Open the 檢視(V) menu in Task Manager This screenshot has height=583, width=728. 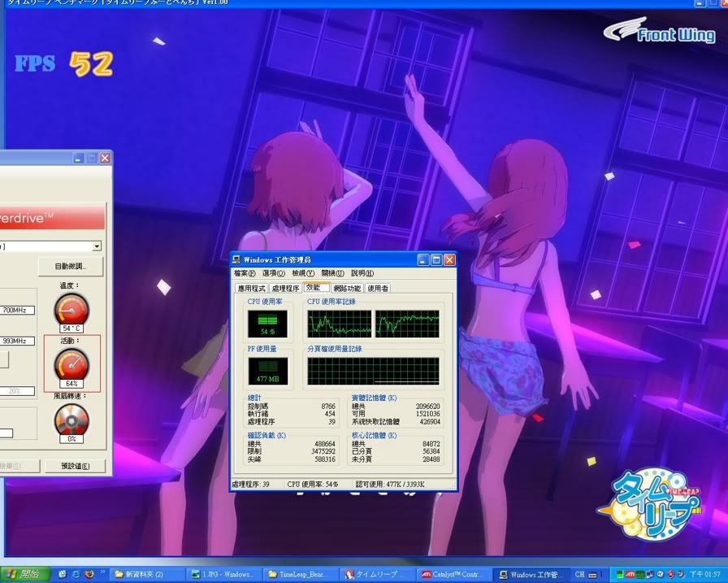point(303,273)
